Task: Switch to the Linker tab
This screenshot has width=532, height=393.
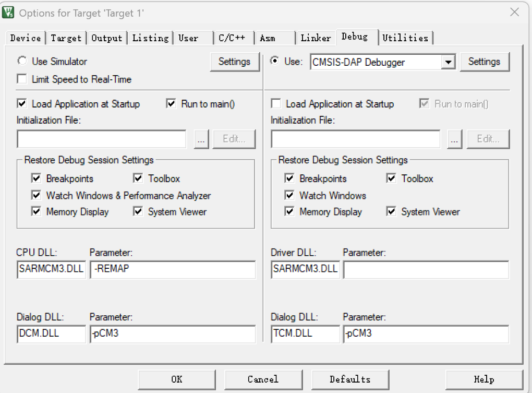Action: click(x=315, y=38)
